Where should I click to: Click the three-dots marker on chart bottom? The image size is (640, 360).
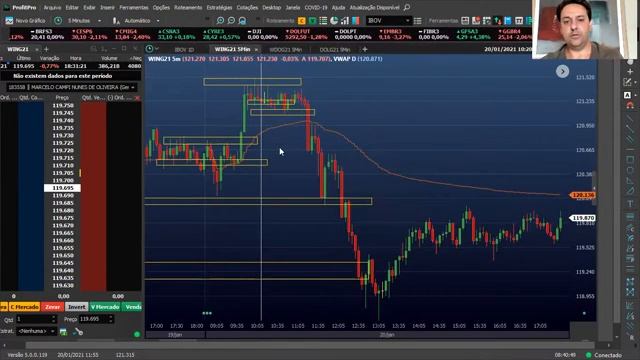tap(207, 313)
